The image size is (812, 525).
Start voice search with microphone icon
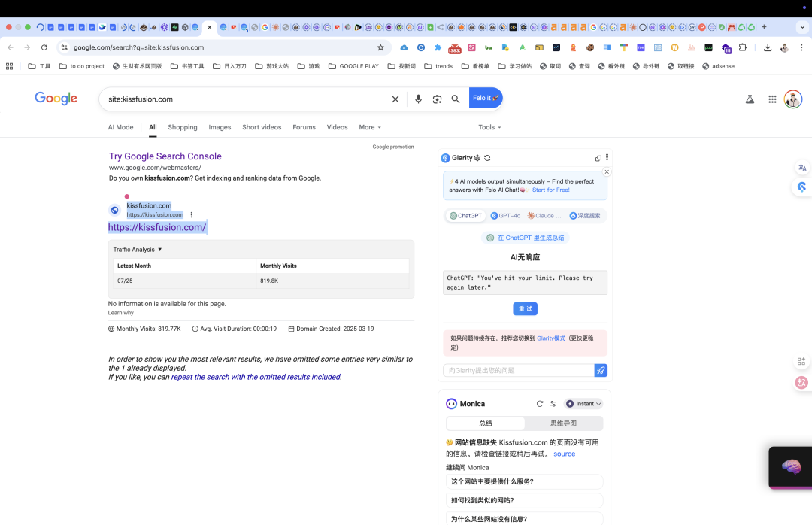point(418,99)
